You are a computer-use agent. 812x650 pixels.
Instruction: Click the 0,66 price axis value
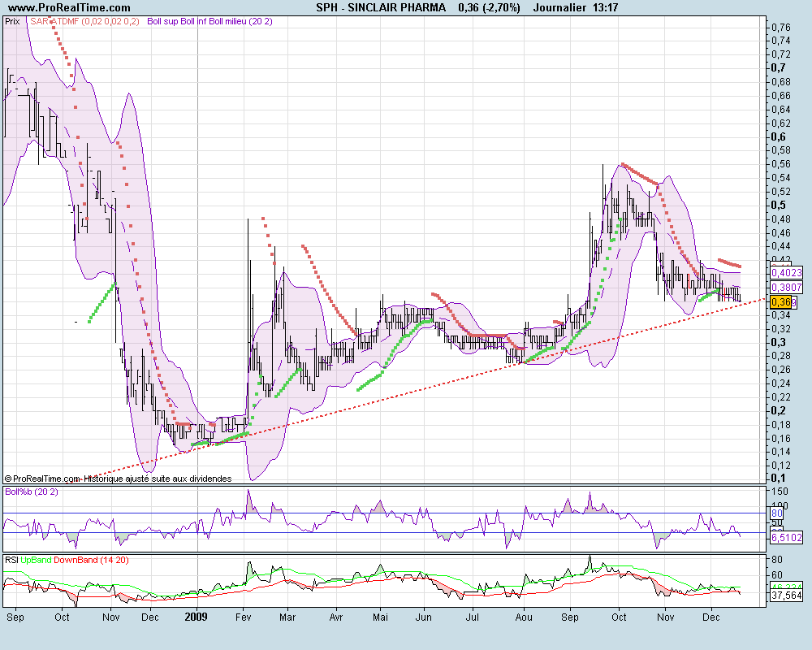[781, 95]
